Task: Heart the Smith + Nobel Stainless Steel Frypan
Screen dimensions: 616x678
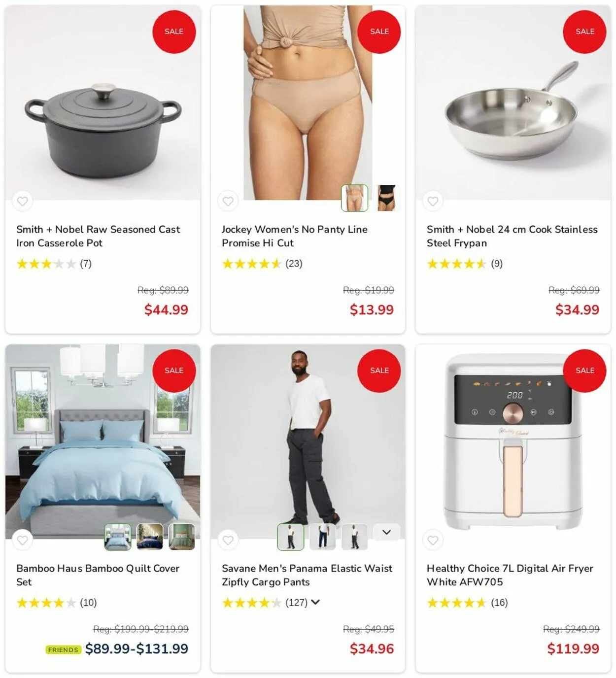Action: [x=433, y=201]
